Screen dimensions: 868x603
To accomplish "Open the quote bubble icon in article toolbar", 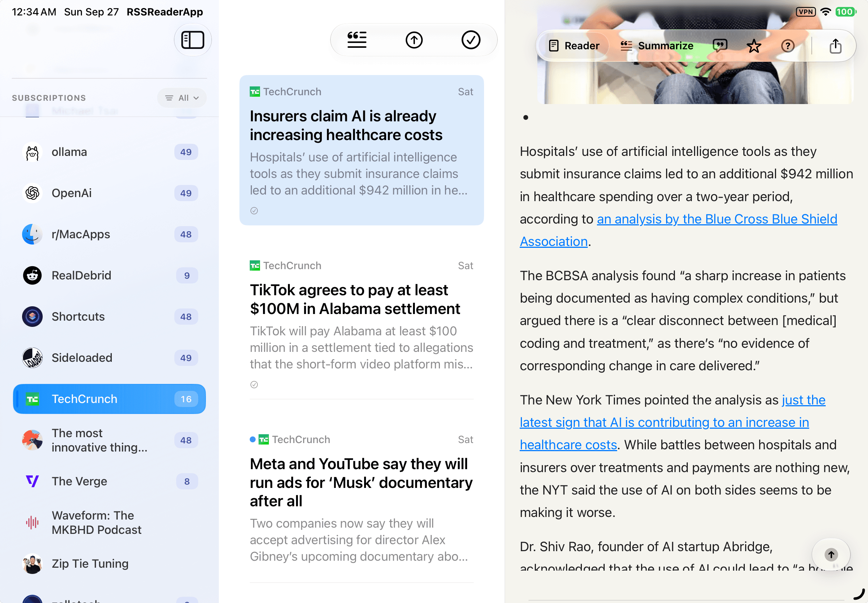I will (720, 46).
